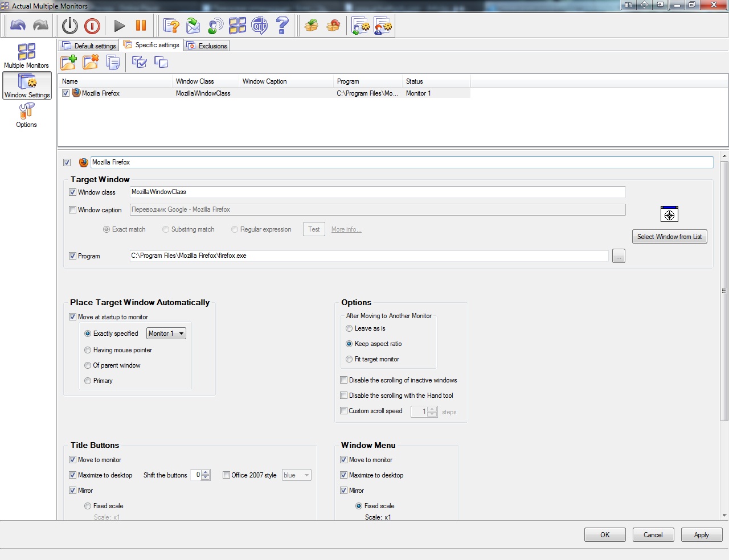Click the Redo arrow in toolbar

click(40, 26)
